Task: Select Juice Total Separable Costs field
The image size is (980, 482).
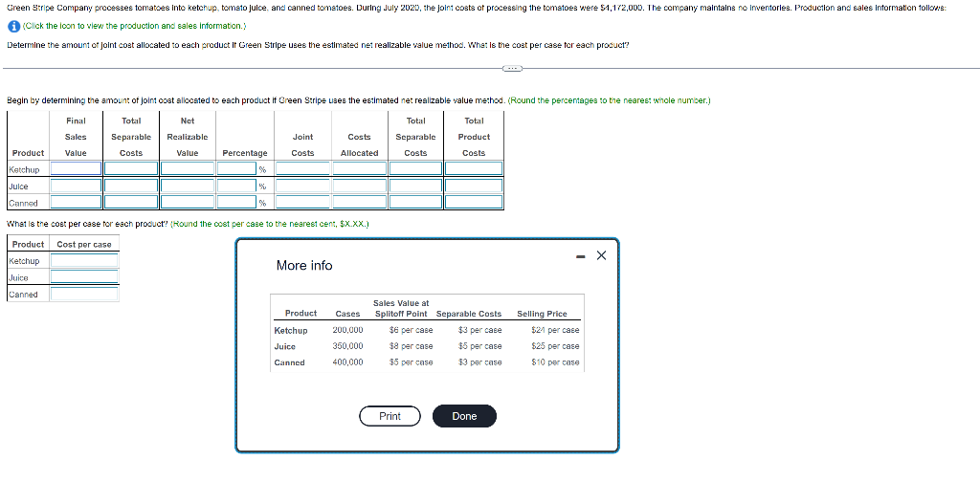Action: click(x=130, y=186)
